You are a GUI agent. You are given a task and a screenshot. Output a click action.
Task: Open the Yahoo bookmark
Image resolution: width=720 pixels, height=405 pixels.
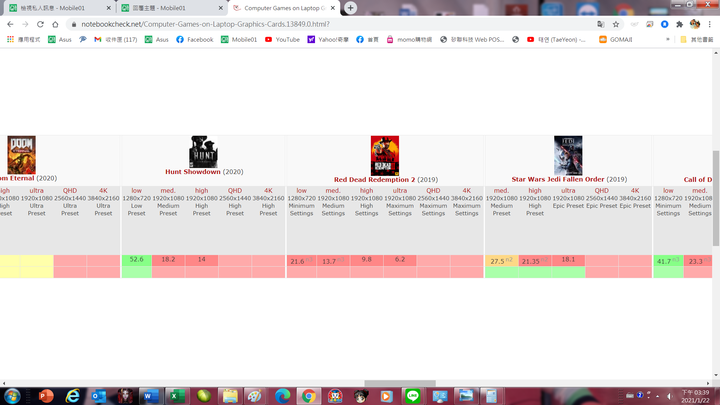click(328, 39)
